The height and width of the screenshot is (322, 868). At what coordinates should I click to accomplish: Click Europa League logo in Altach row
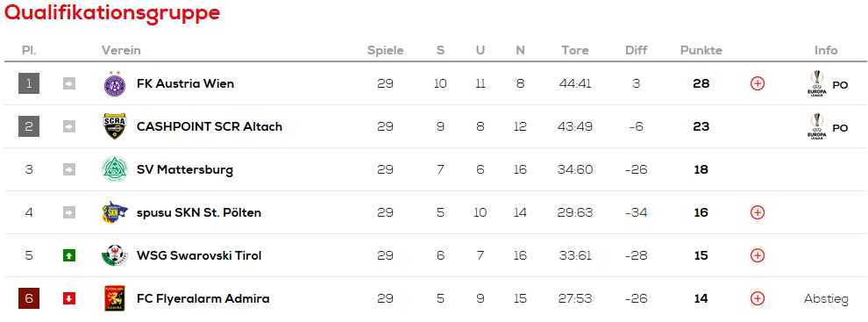[x=816, y=126]
